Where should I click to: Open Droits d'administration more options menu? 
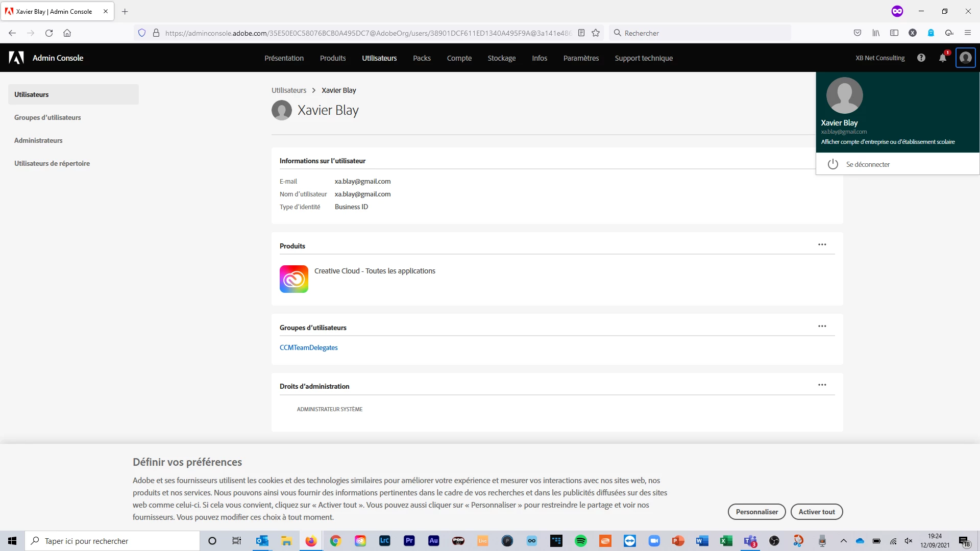(822, 385)
